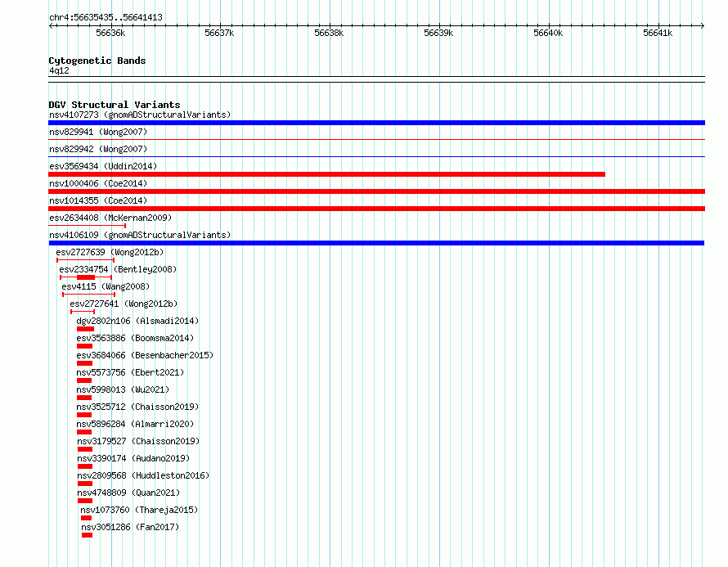Screen dimensions: 728x567
Task: Click the esv2634408 (McKernan2009) label
Action: coord(110,218)
